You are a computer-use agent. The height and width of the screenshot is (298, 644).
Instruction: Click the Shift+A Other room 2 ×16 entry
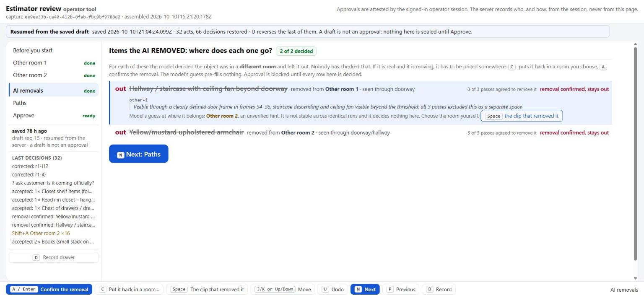point(41,233)
